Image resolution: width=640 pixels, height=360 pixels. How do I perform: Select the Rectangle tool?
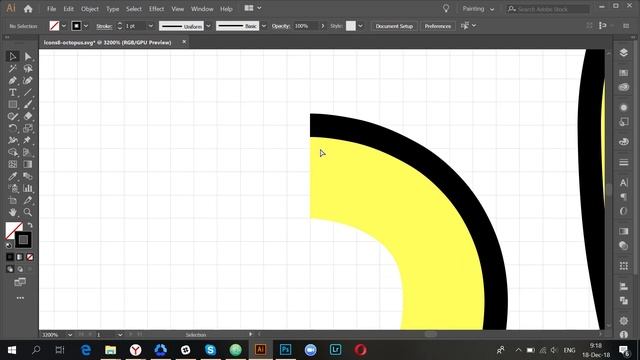(13, 104)
